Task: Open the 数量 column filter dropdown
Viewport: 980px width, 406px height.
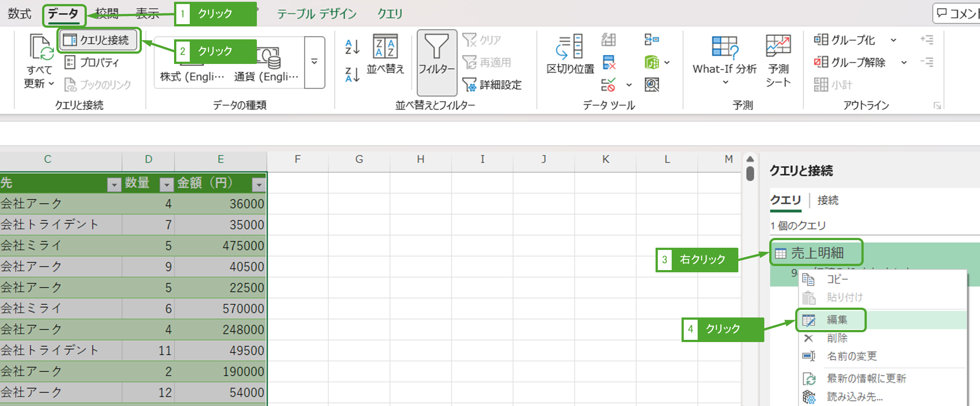Action: pos(166,184)
